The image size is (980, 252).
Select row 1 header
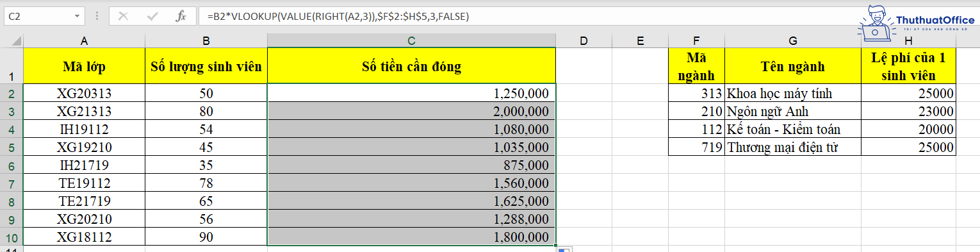[x=12, y=66]
